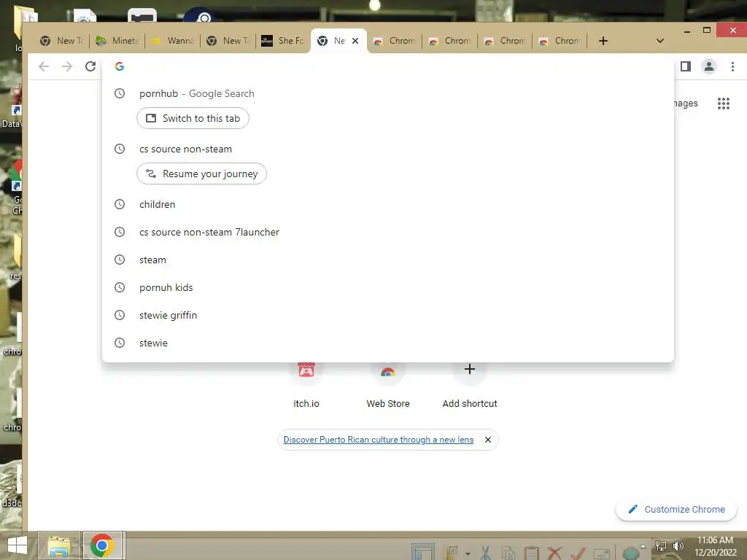Click the scissors cut icon on taskbar
This screenshot has width=747, height=560.
485,553
